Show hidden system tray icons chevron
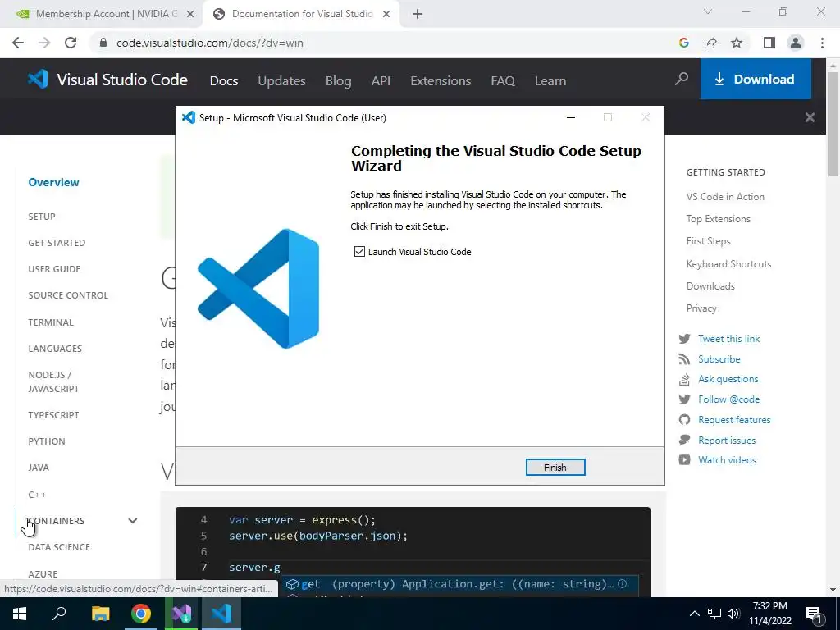 click(694, 614)
